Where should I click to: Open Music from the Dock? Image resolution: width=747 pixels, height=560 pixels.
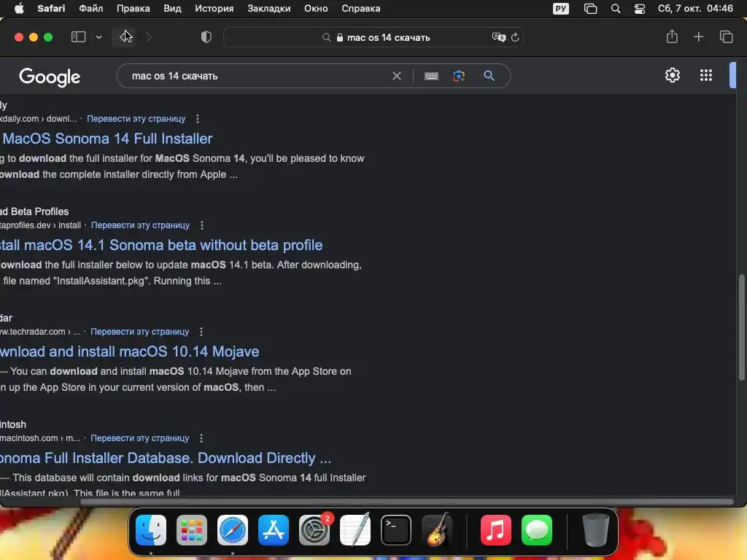coord(495,530)
